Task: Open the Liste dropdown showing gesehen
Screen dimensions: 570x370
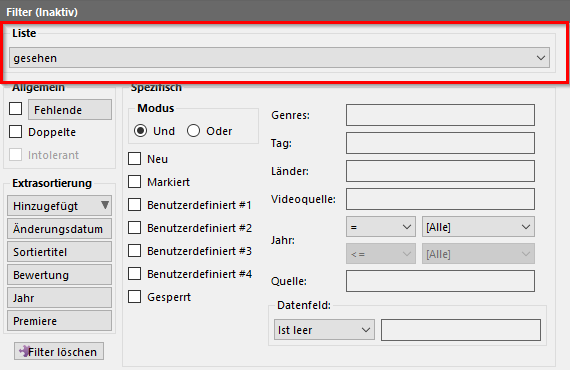Action: pyautogui.click(x=279, y=57)
